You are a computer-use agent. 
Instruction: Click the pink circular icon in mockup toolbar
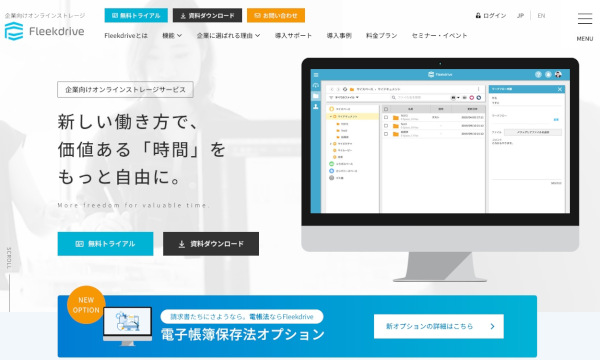tap(471, 98)
